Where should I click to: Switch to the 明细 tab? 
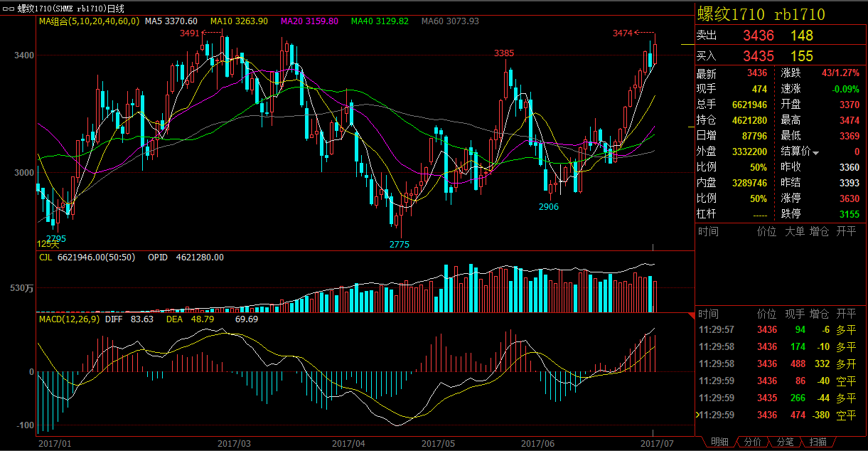(x=719, y=442)
